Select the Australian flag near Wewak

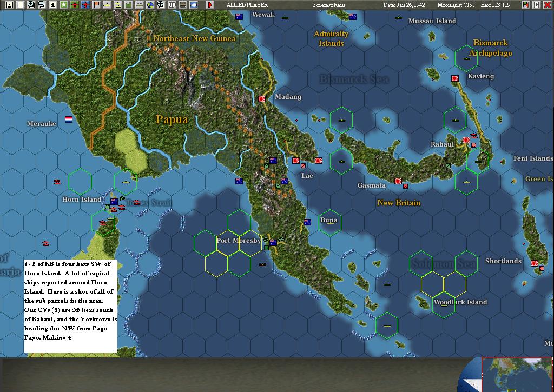(239, 17)
